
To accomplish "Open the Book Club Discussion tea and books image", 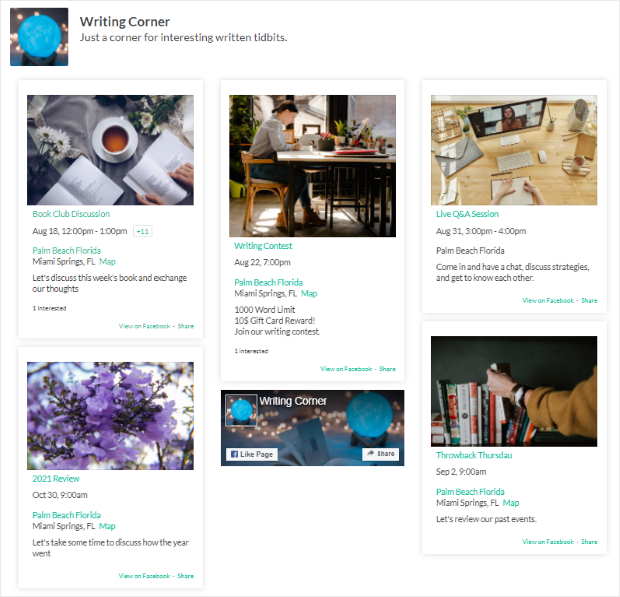I will pyautogui.click(x=110, y=150).
